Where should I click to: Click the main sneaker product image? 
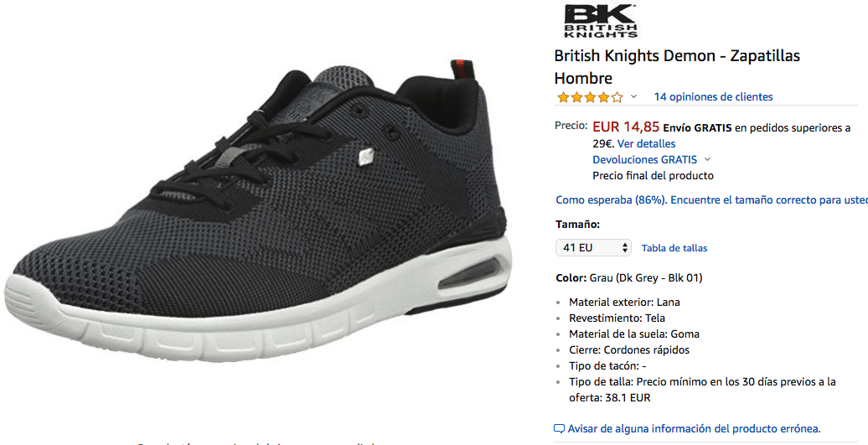click(258, 210)
